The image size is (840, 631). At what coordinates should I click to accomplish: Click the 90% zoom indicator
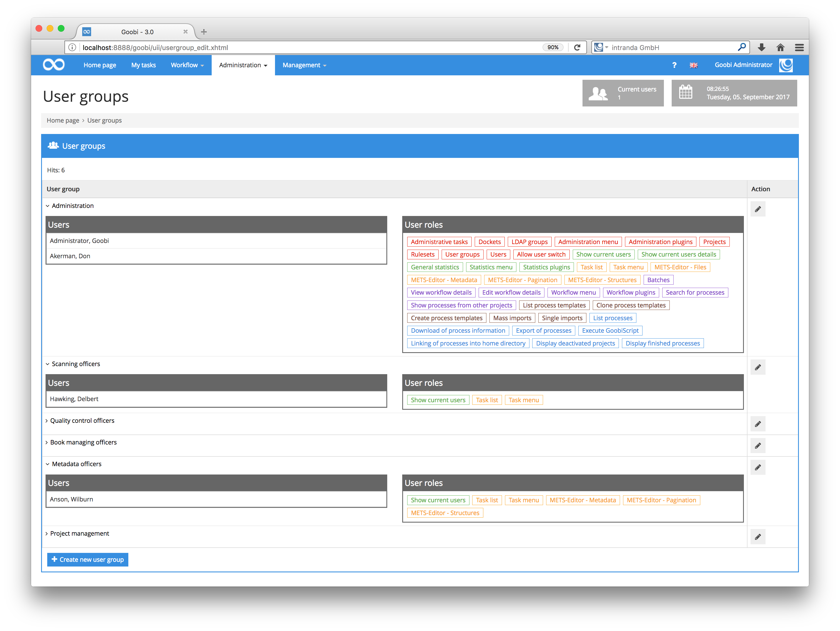click(x=552, y=47)
